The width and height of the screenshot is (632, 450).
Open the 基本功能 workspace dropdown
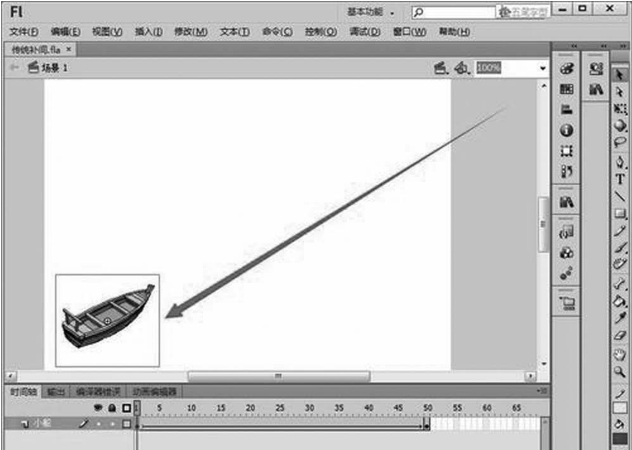[370, 12]
